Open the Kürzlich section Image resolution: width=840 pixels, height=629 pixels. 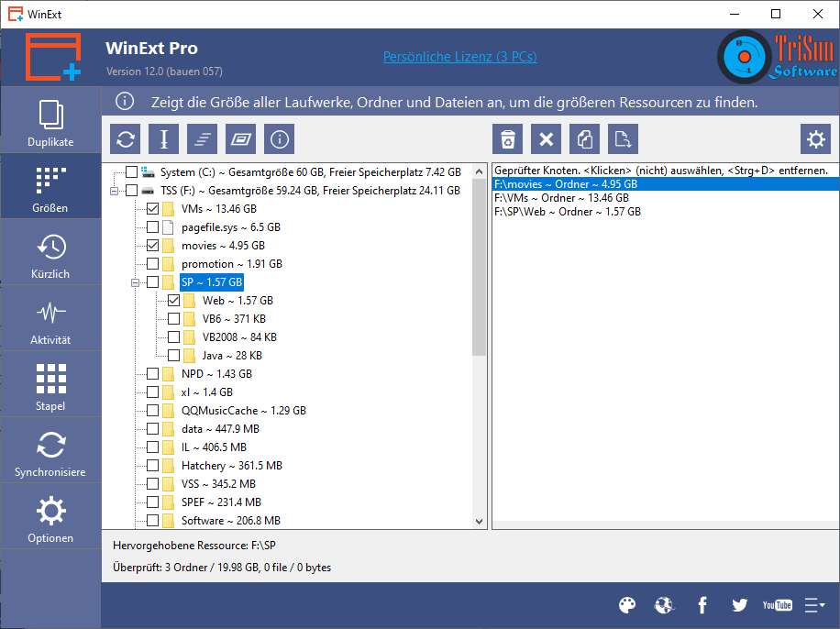[50, 253]
